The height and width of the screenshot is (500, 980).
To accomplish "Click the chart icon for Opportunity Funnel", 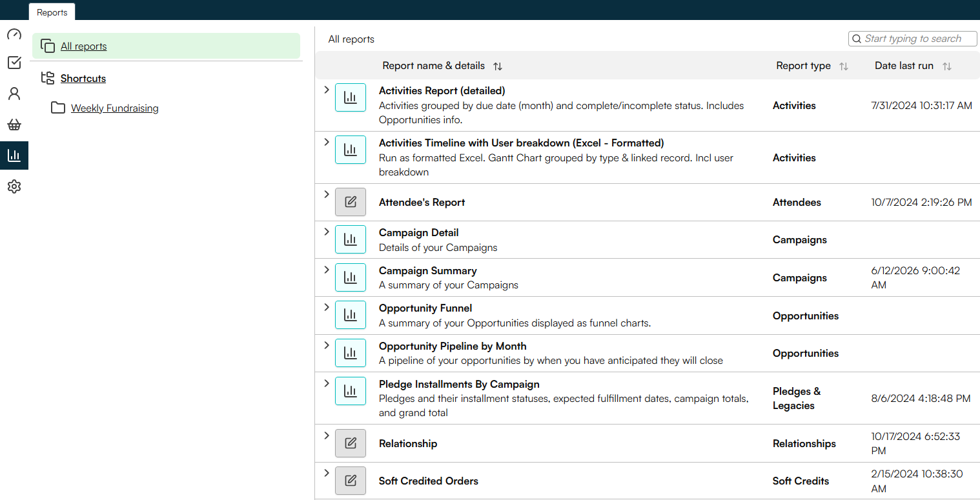I will tap(351, 315).
